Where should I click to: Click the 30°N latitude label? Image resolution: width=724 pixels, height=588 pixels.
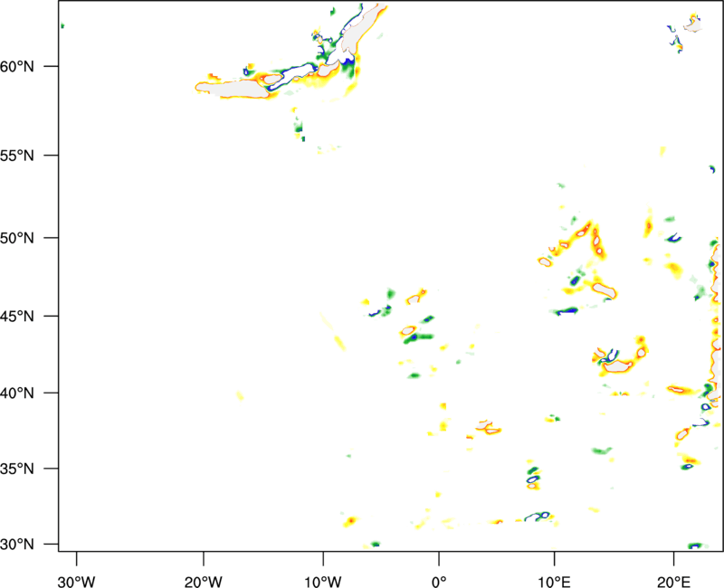17,545
